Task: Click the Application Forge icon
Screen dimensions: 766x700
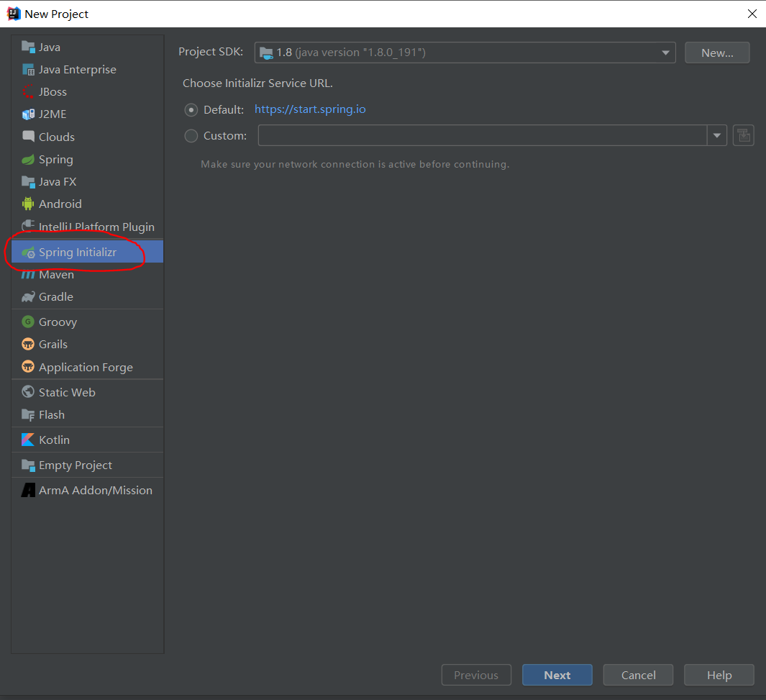Action: coord(28,366)
